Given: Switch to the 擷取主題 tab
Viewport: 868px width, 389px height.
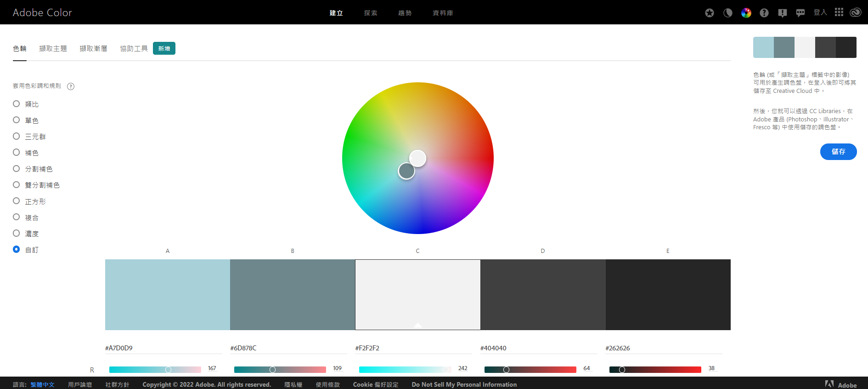Looking at the screenshot, I should point(53,49).
